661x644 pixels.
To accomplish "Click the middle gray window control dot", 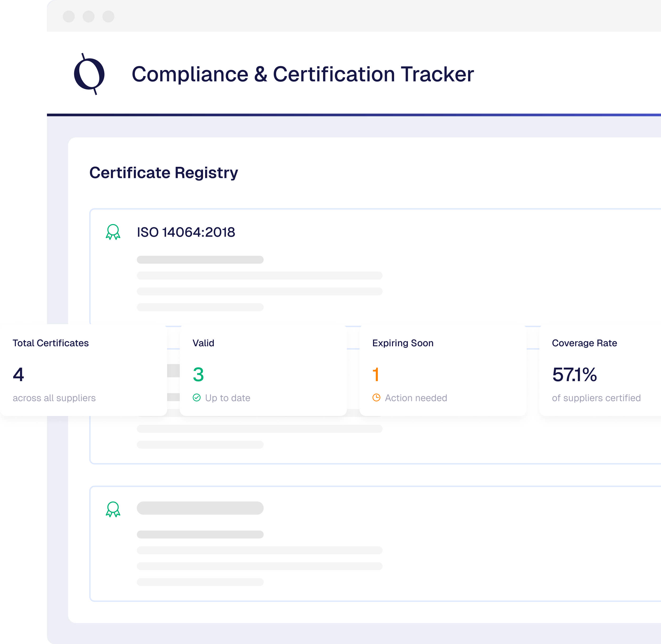I will (89, 16).
